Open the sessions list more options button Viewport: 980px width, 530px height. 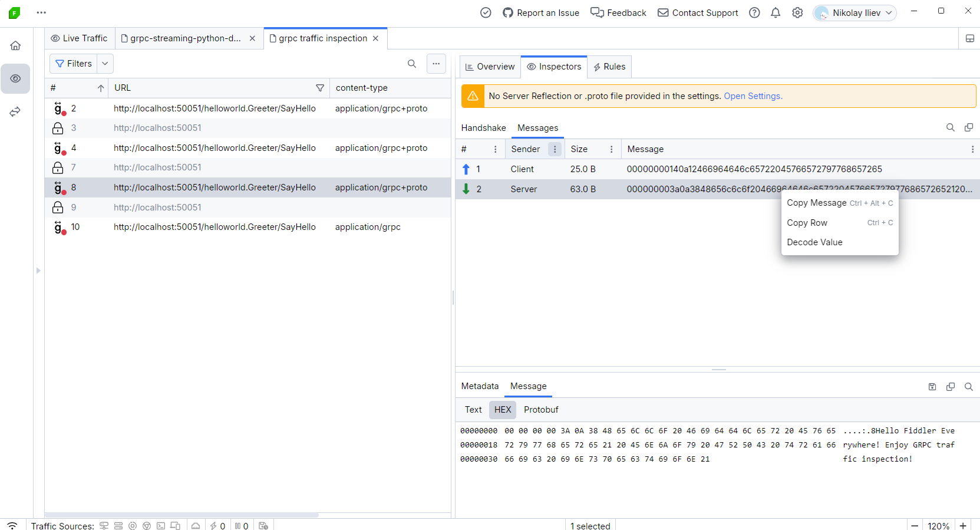point(436,64)
